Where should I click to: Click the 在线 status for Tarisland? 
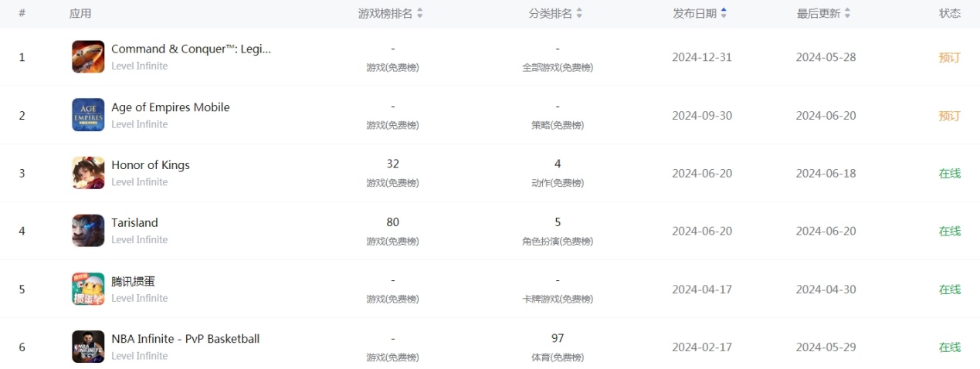949,231
